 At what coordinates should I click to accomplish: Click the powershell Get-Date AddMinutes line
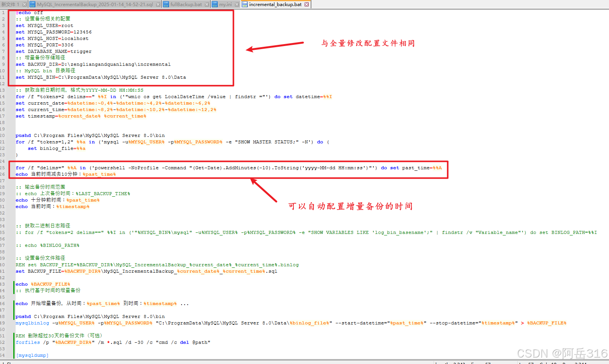229,168
